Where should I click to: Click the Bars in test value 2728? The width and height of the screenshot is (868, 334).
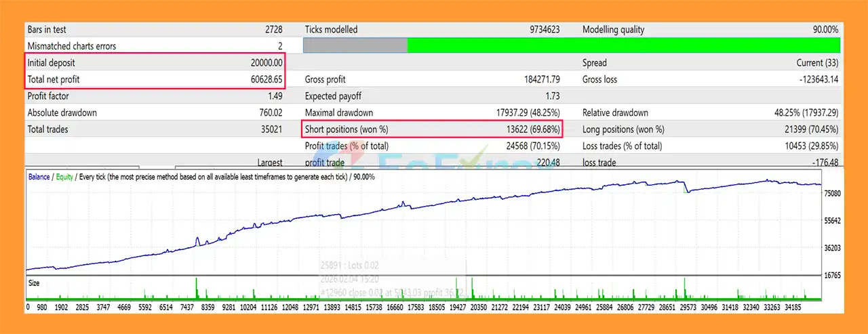click(x=273, y=30)
